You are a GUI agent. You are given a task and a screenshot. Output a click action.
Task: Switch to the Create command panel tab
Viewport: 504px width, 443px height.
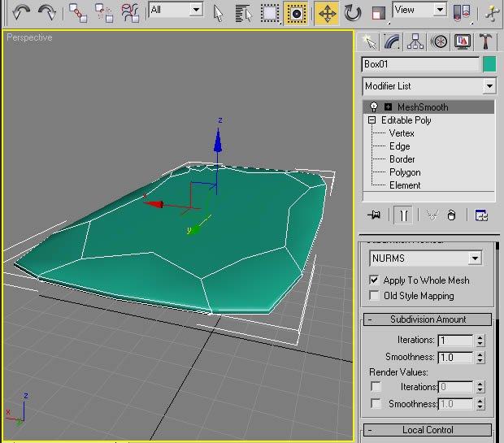click(368, 41)
